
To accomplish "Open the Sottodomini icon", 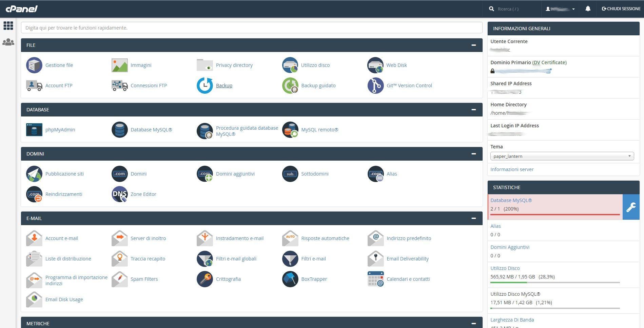I will pos(290,174).
